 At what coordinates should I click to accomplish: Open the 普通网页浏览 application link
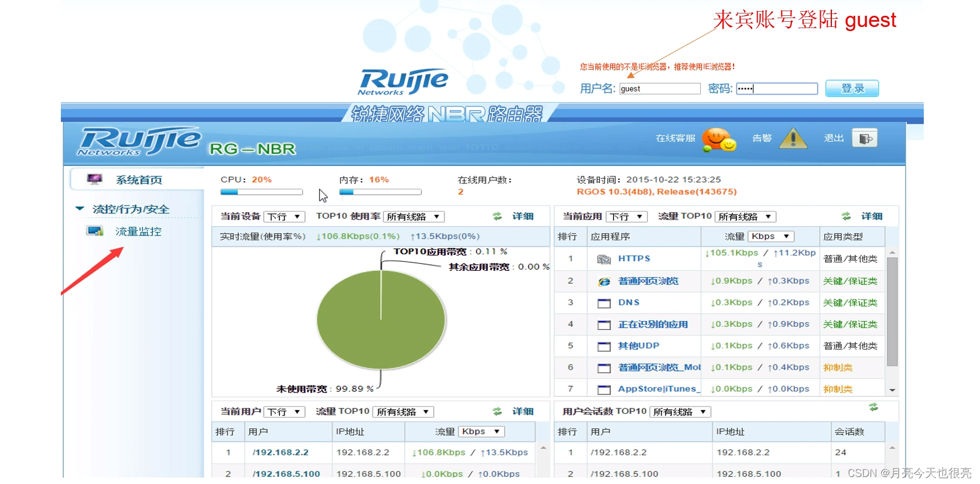tap(648, 281)
